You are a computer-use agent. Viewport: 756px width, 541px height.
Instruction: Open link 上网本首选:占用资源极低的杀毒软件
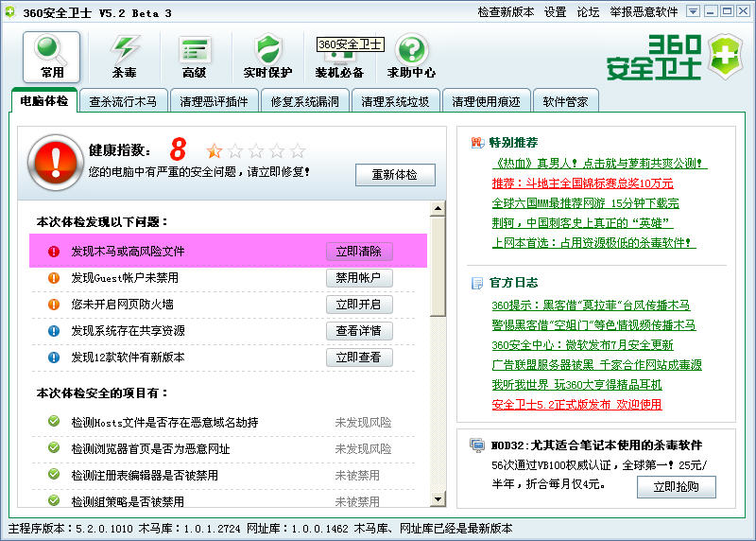(593, 242)
